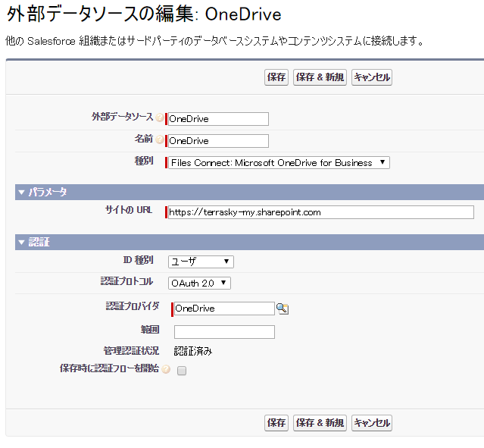Open the ID 種別 ユーザ dropdown

[201, 262]
